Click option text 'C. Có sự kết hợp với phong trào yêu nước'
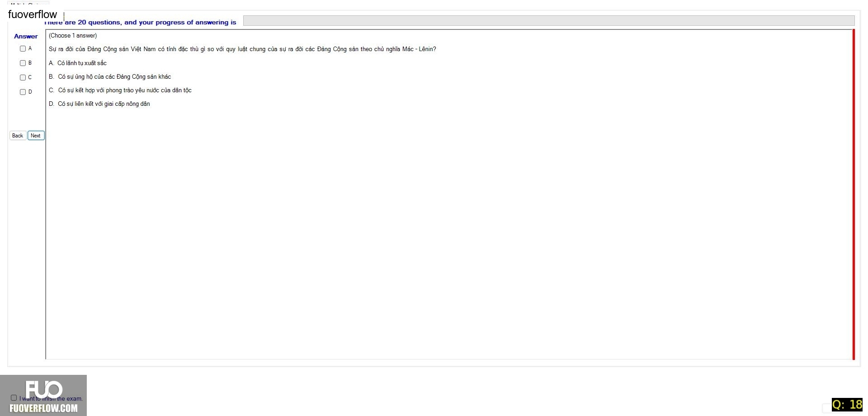The image size is (868, 416). 120,90
